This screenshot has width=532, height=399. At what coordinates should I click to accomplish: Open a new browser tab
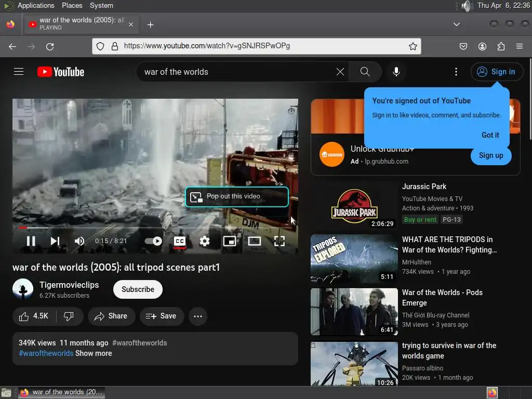click(x=150, y=25)
